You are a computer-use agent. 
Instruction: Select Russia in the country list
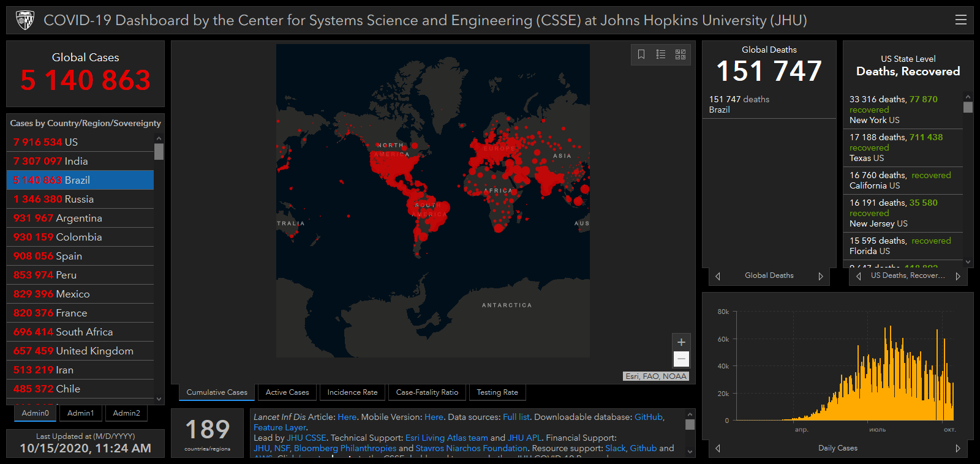coord(80,199)
